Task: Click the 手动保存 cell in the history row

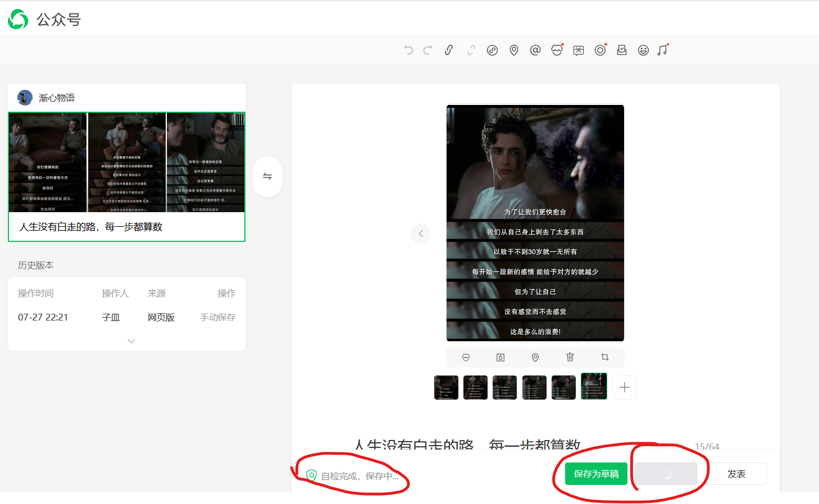Action: [x=217, y=317]
